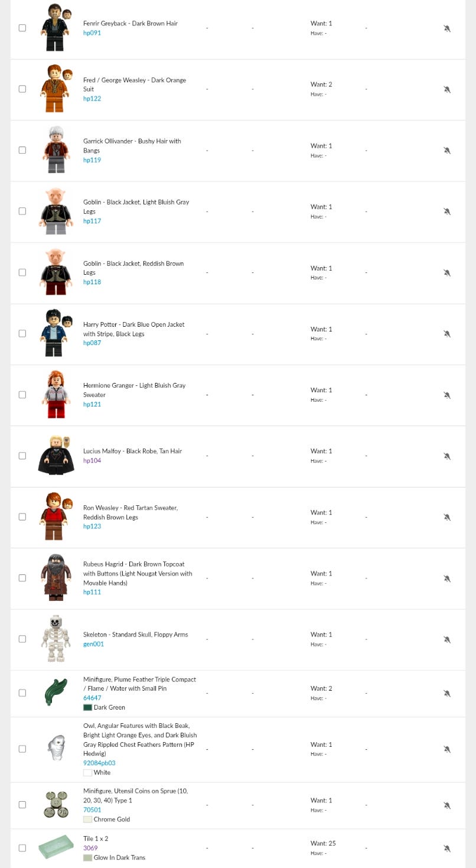
Task: Click bell icon in Tile 1 x 2 row
Action: pyautogui.click(x=447, y=849)
